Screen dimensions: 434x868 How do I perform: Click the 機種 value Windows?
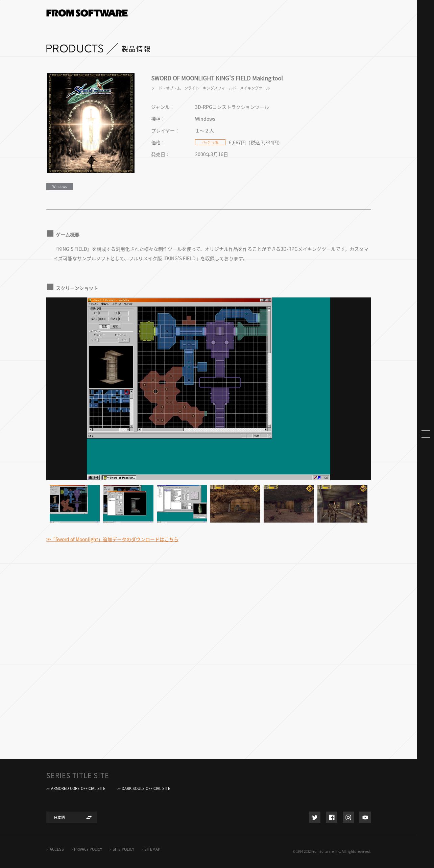point(205,119)
